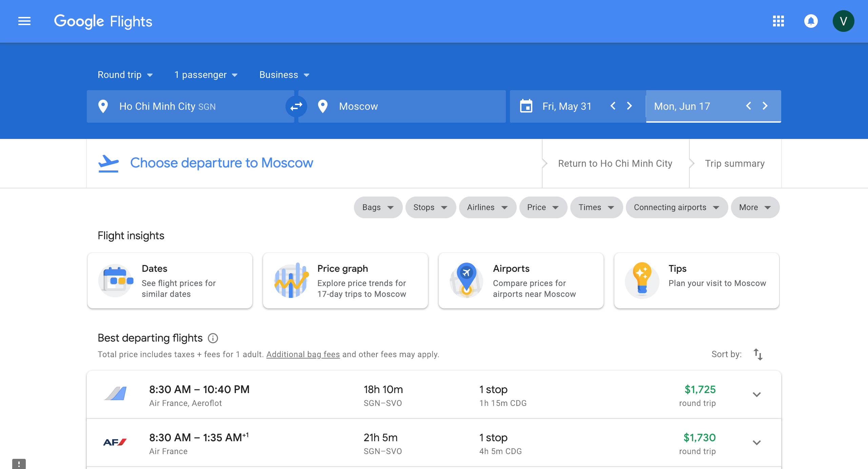Viewport: 868px width, 469px height.
Task: Expand the $1,725 flight details
Action: (x=757, y=394)
